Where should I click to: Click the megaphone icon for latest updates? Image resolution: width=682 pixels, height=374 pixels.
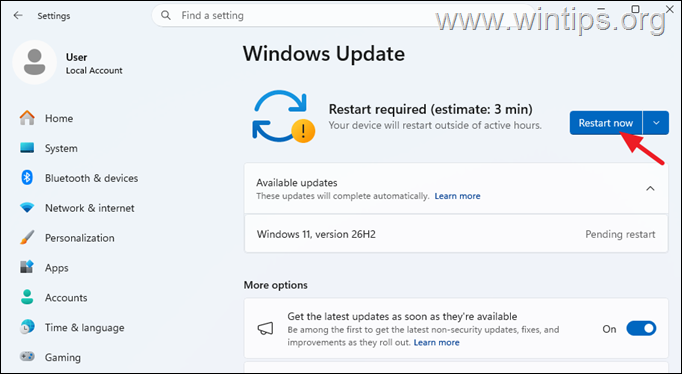265,329
